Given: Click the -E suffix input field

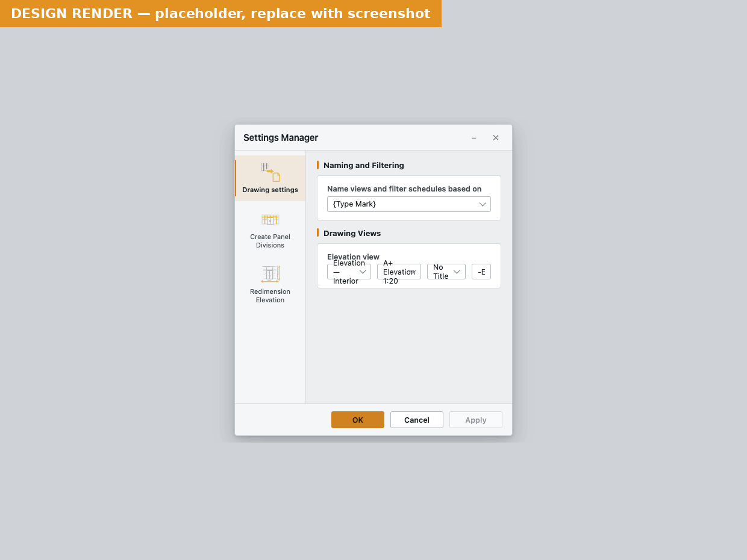Looking at the screenshot, I should 481,272.
